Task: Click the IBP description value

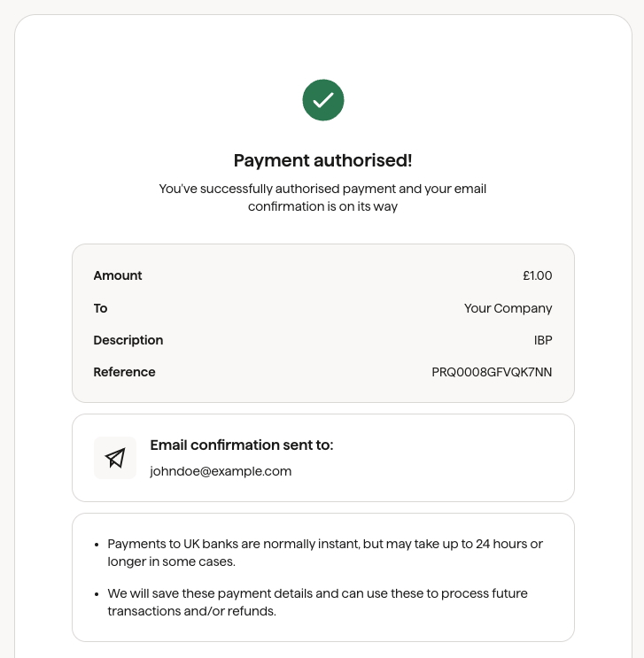Action: pos(543,340)
